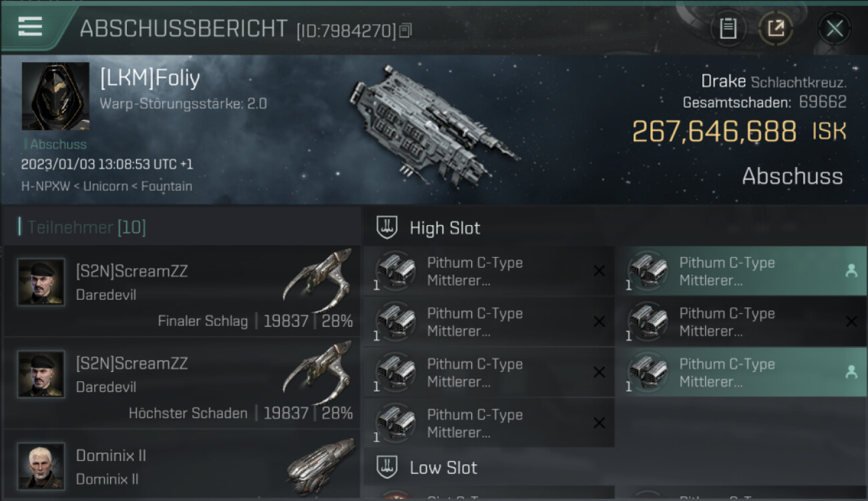Open the Dominix II participant portrait
This screenshot has width=868, height=501.
[41, 466]
